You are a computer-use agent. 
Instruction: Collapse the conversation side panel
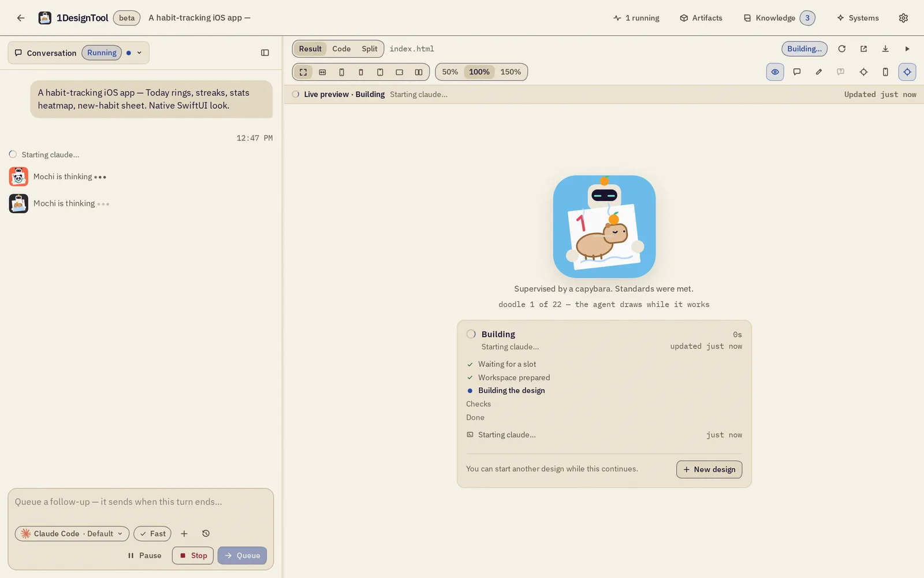point(265,53)
